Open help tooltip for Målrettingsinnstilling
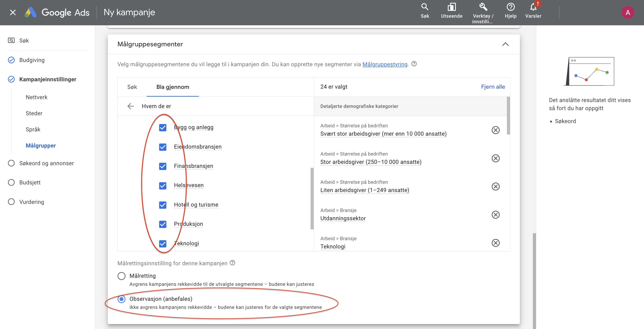 [233, 263]
